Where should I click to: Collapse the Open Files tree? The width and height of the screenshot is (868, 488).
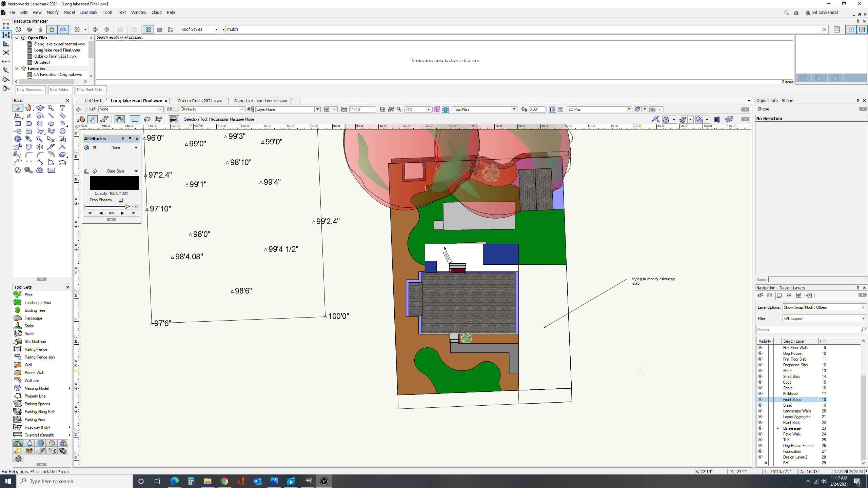pyautogui.click(x=17, y=38)
